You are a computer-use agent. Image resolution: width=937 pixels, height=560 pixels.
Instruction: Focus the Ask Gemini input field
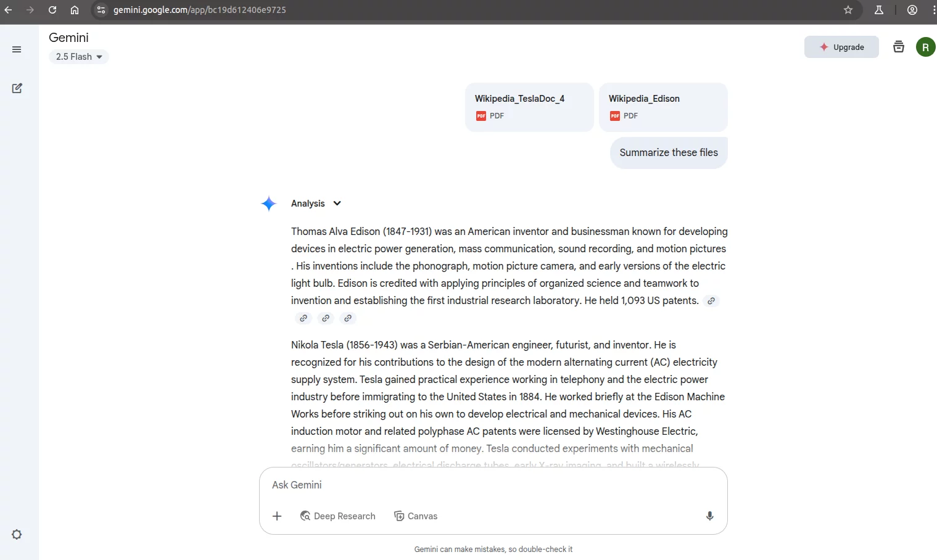(493, 485)
